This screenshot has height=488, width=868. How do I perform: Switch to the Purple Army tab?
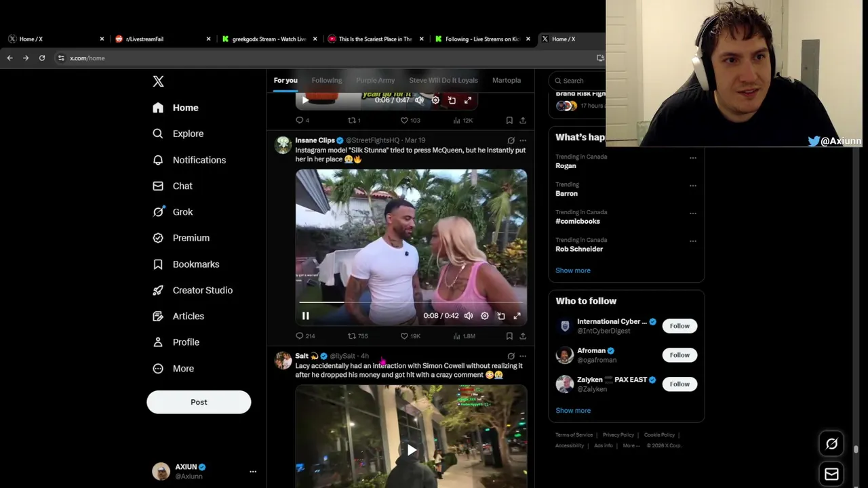tap(375, 80)
